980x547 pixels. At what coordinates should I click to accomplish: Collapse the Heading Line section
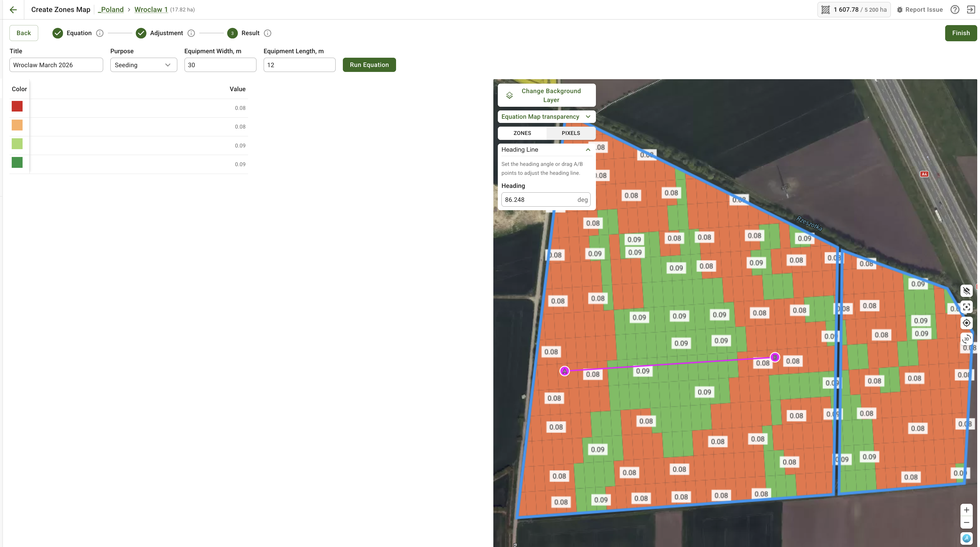[588, 150]
